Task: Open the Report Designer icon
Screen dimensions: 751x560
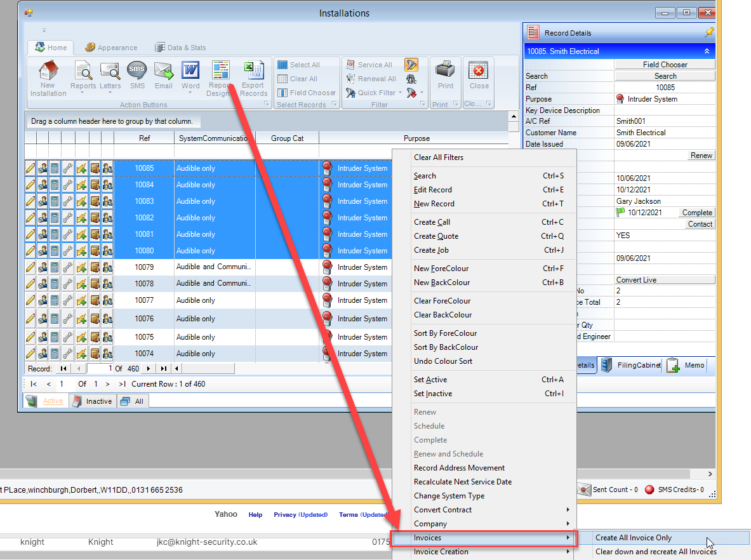Action: point(221,70)
